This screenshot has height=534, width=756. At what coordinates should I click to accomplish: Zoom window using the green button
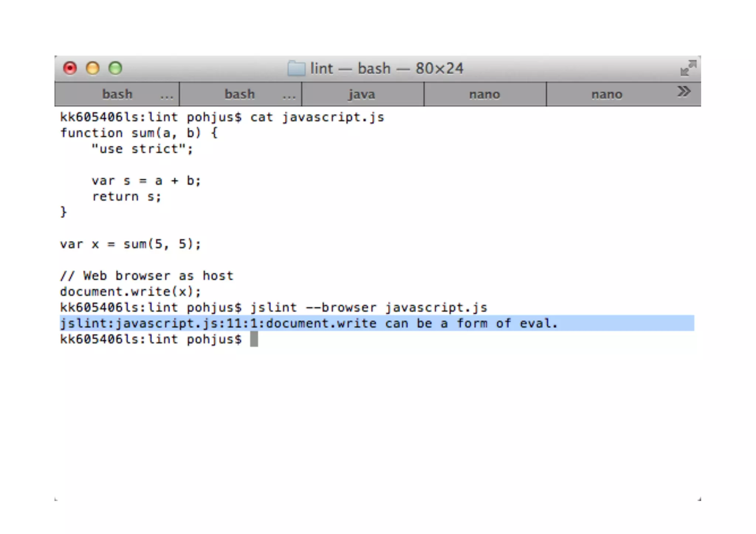coord(115,68)
